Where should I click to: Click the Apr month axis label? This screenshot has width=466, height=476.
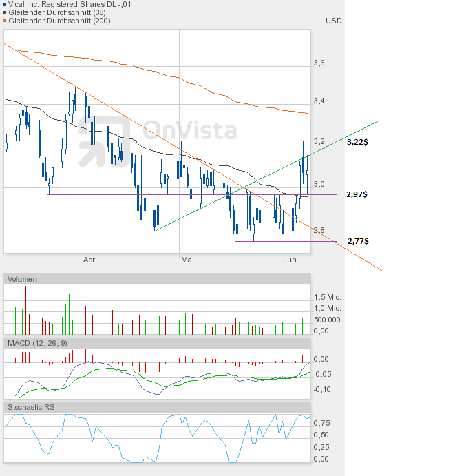[x=89, y=260]
